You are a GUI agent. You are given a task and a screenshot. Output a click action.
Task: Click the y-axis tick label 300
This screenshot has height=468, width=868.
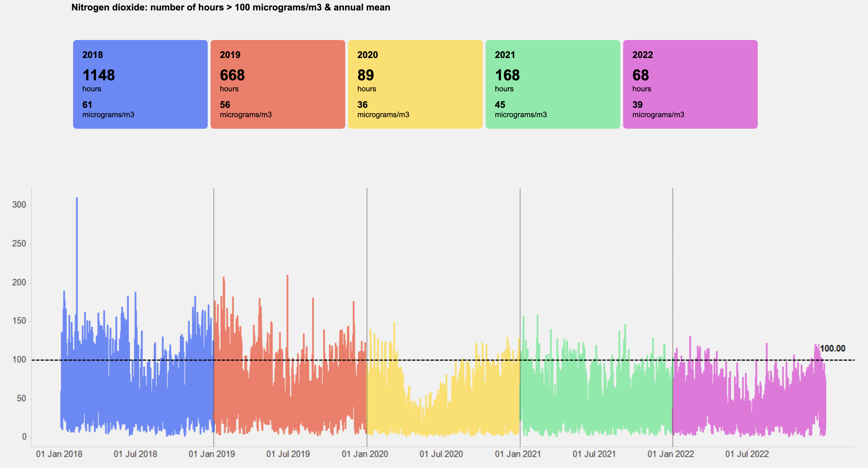(19, 205)
